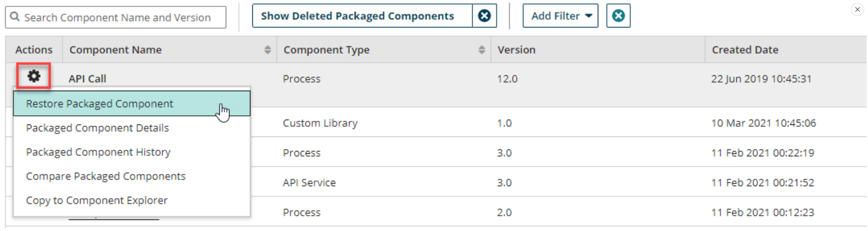Click the Show Deleted Packaged Components filter button
The height and width of the screenshot is (231, 868).
(358, 16)
